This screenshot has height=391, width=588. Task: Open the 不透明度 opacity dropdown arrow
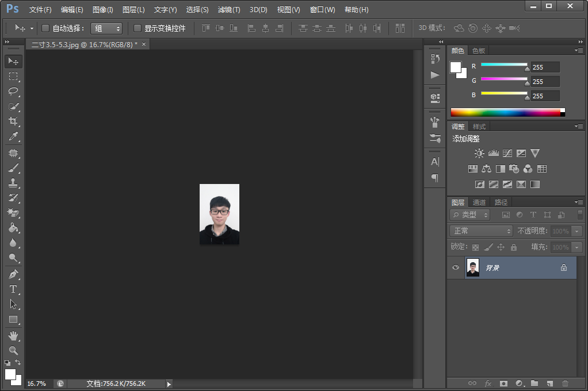tap(577, 231)
